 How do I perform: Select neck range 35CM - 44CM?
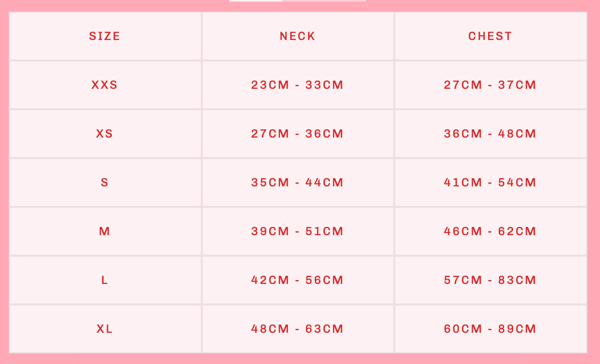pos(298,182)
